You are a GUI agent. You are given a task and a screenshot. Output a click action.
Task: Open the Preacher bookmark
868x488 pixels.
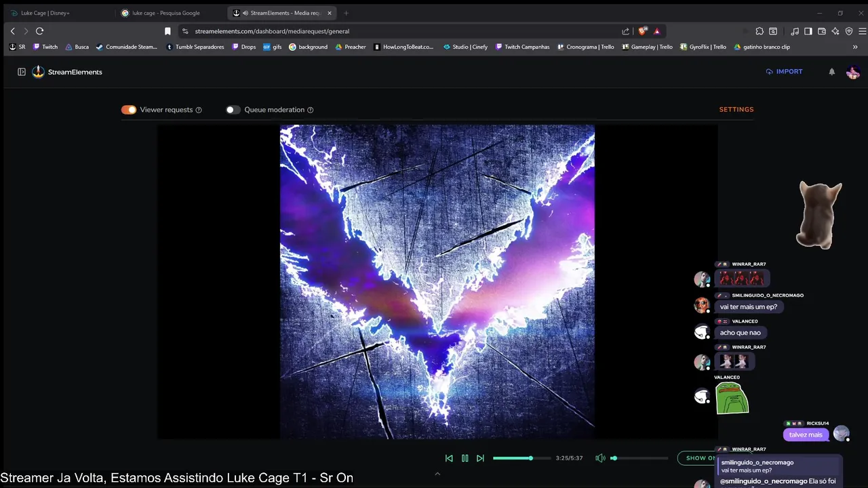click(x=350, y=47)
